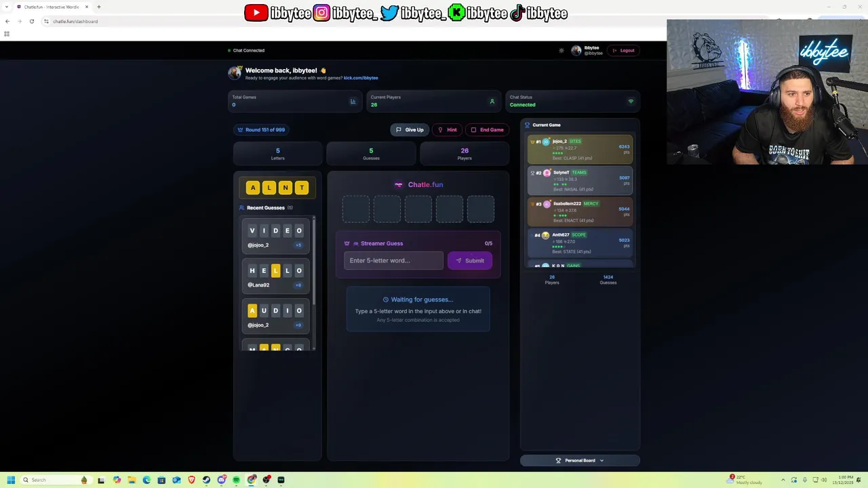Click the TEAMS tag beside SelyneT
The width and height of the screenshot is (868, 488).
[x=579, y=172]
